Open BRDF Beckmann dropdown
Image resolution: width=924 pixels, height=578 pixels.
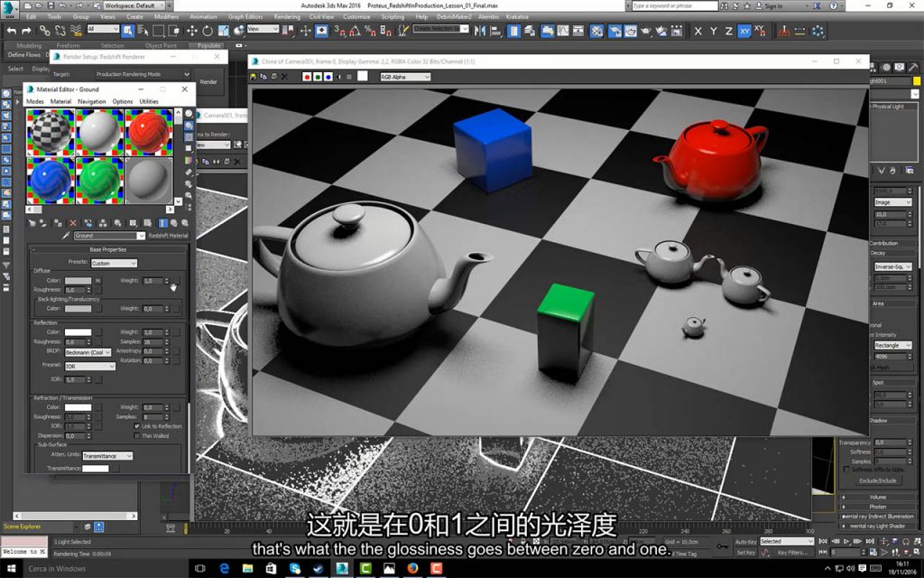[88, 352]
